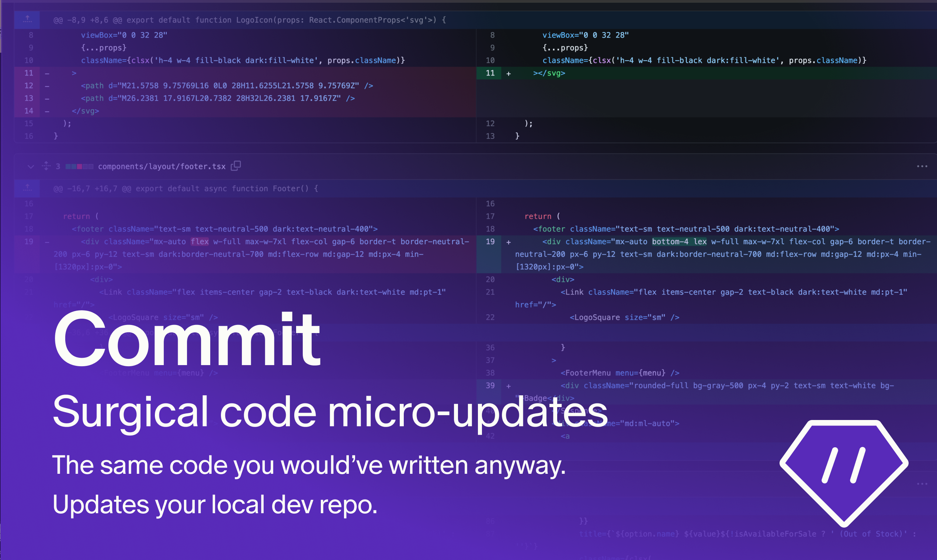Click the highlighted 'bottom-4' change on line 19
The height and width of the screenshot is (560, 937).
tap(670, 242)
